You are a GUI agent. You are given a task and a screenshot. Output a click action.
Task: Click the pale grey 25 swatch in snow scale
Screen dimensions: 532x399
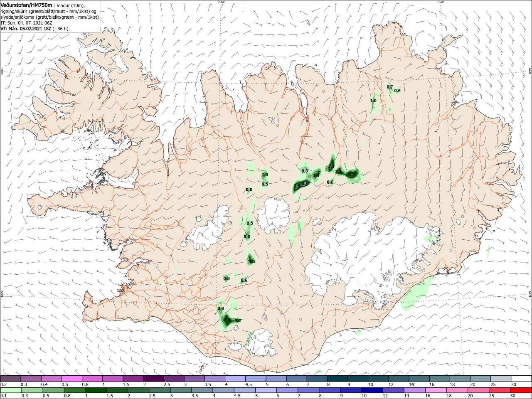pyautogui.click(x=501, y=379)
